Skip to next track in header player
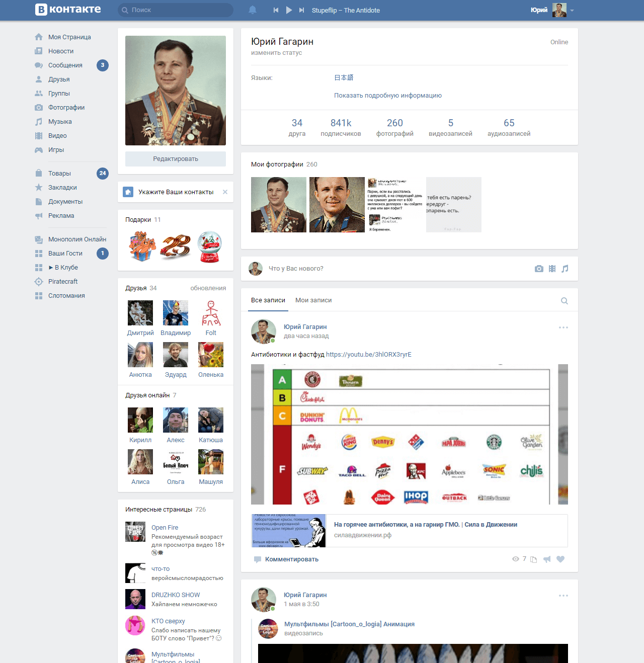Image resolution: width=644 pixels, height=663 pixels. [301, 10]
